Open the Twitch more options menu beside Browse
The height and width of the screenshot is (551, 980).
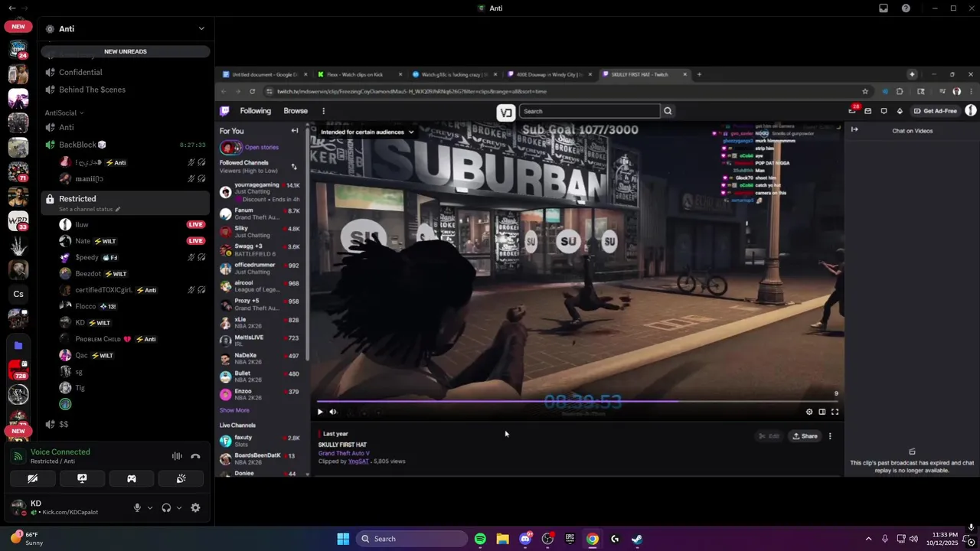(x=323, y=111)
